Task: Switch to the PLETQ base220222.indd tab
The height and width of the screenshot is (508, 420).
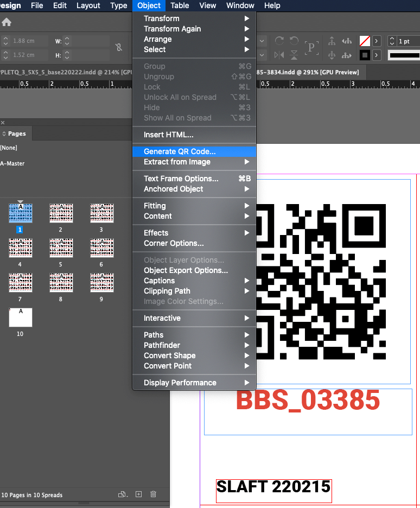Action: 66,72
